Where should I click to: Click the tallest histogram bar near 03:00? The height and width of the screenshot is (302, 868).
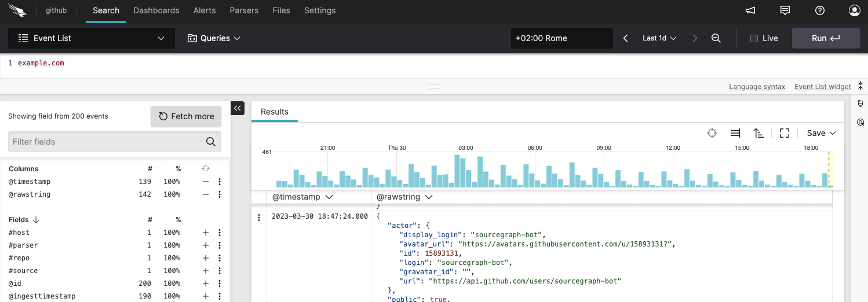457,171
